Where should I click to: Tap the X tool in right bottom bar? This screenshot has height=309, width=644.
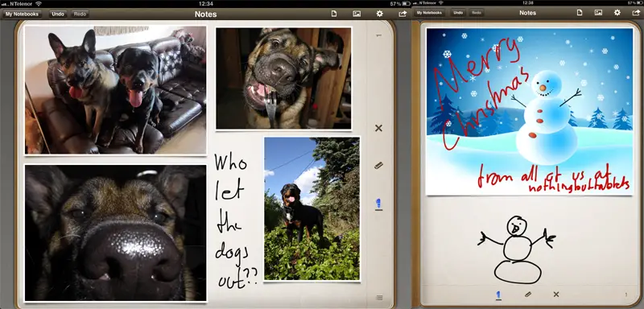point(556,295)
